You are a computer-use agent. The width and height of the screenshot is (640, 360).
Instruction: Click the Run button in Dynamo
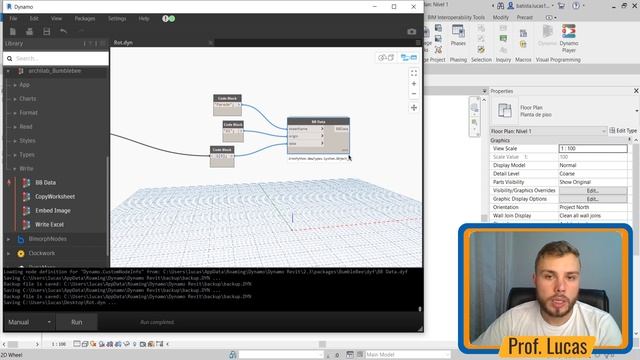77,322
